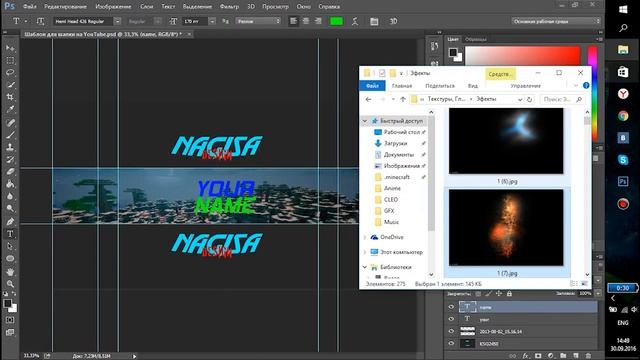The width and height of the screenshot is (640, 360).
Task: Expand OneDrive in Explorer tree
Action: coord(365,237)
